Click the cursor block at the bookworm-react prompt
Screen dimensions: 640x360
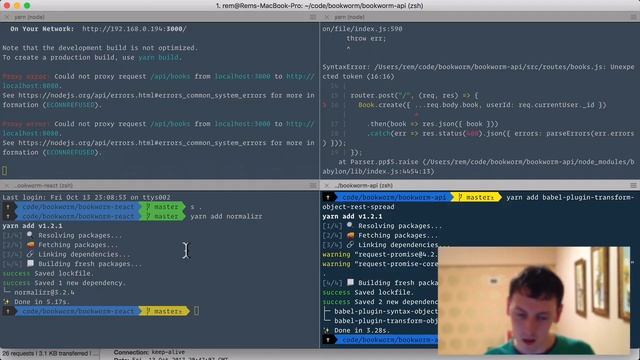[197, 311]
